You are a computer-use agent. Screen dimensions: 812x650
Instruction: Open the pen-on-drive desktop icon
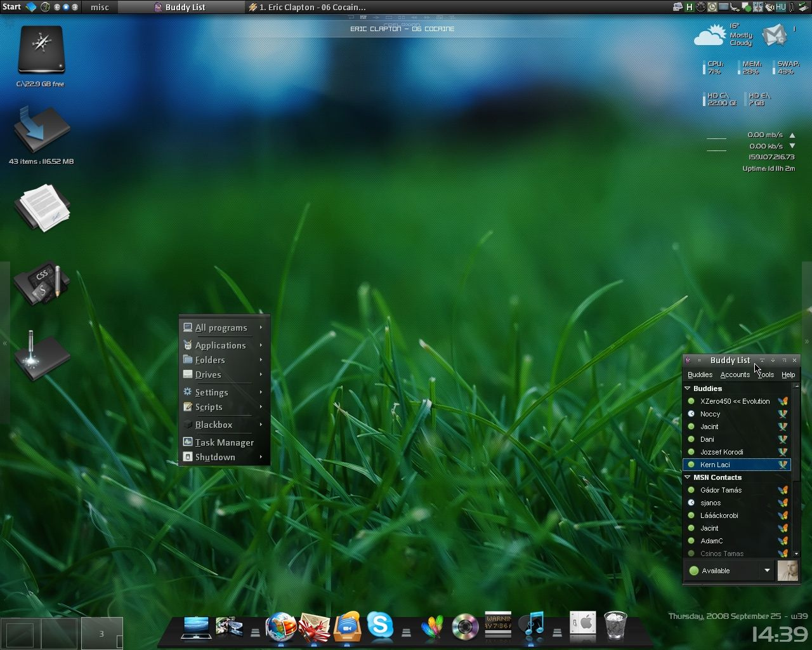coord(42,355)
